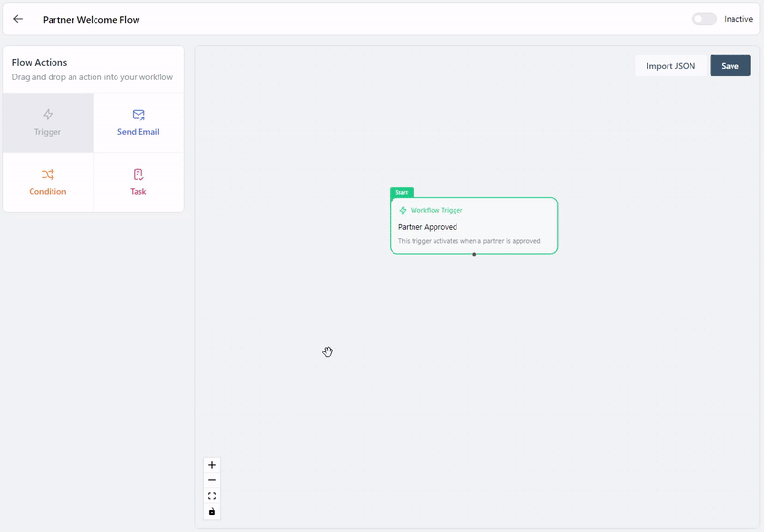764x532 pixels.
Task: Toggle the canvas interactivity lock
Action: click(x=212, y=512)
